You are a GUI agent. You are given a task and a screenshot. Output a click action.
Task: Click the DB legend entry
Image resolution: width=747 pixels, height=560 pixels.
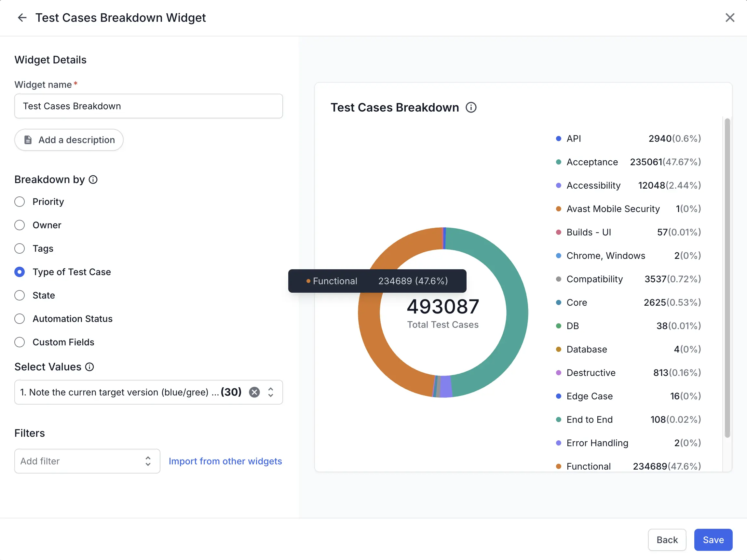[x=628, y=326]
